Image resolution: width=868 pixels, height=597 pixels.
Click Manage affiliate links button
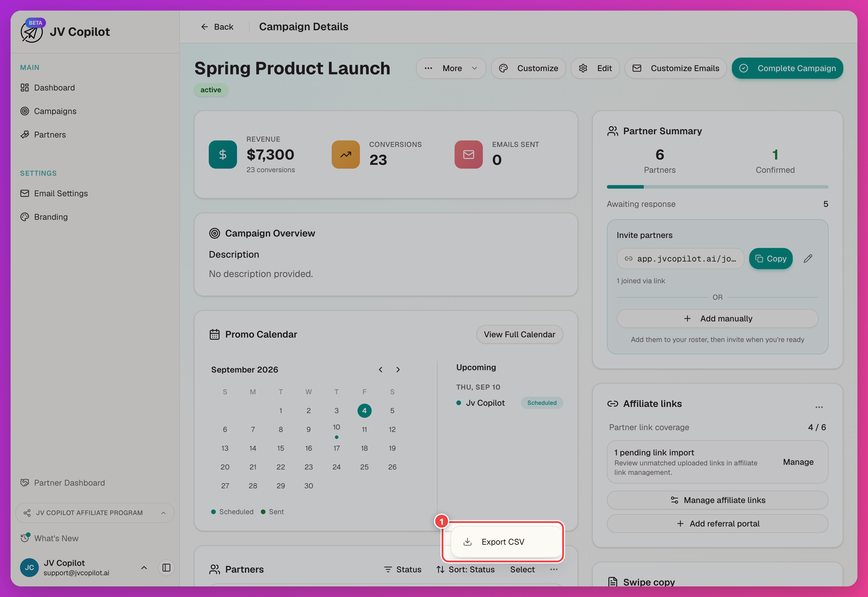coord(717,500)
